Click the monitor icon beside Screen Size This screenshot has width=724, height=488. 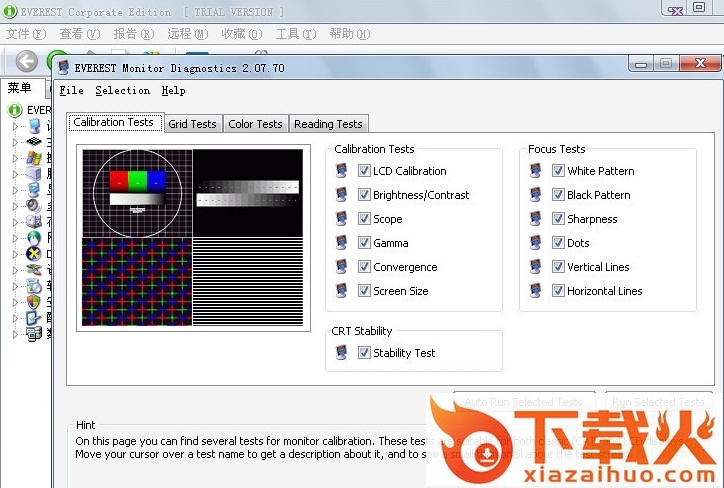pyautogui.click(x=341, y=291)
